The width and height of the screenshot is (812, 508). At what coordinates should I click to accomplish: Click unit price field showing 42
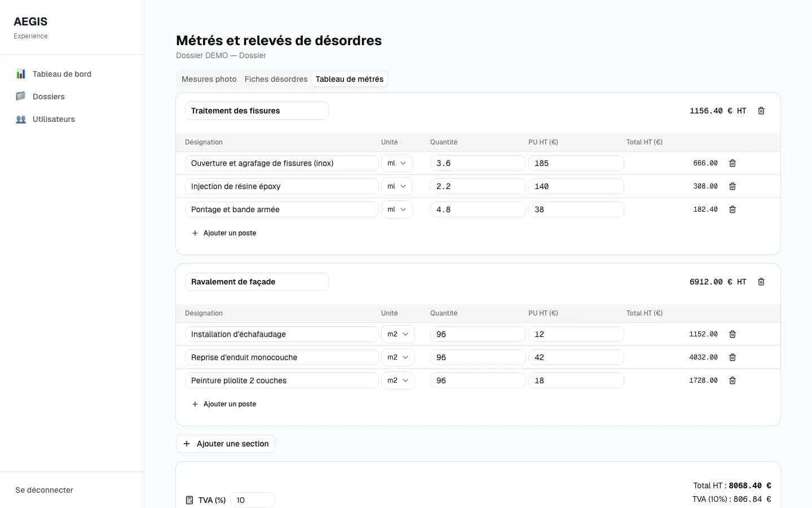[x=576, y=357]
